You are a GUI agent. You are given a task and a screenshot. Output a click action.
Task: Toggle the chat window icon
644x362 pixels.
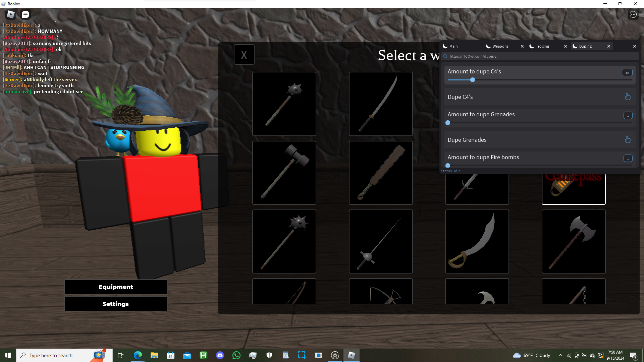[25, 14]
